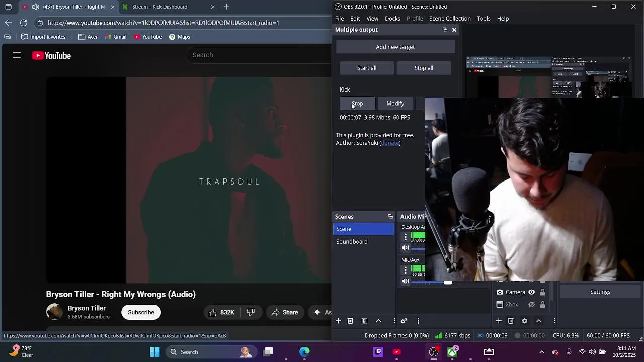Refresh the browser page
This screenshot has width=644, height=362.
[24, 23]
